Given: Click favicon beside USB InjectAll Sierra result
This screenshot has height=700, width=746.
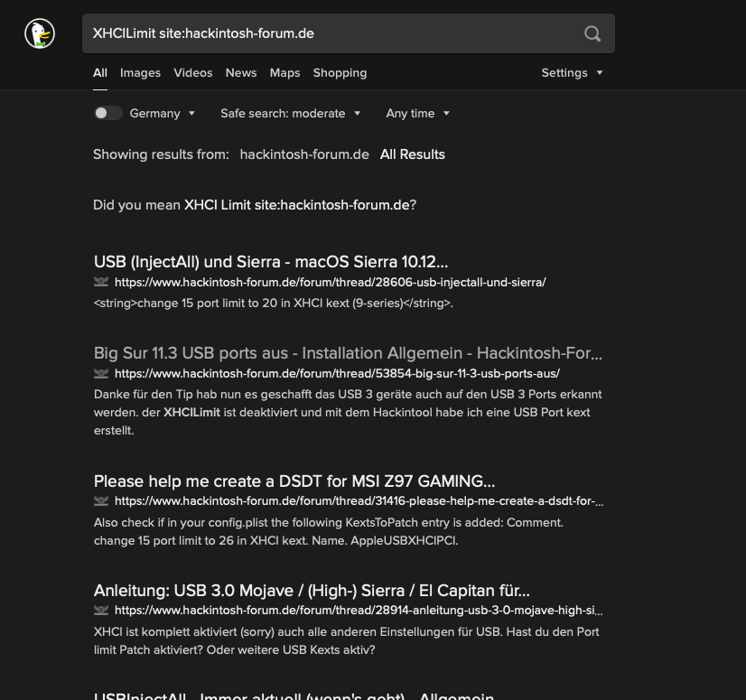Looking at the screenshot, I should [x=101, y=282].
